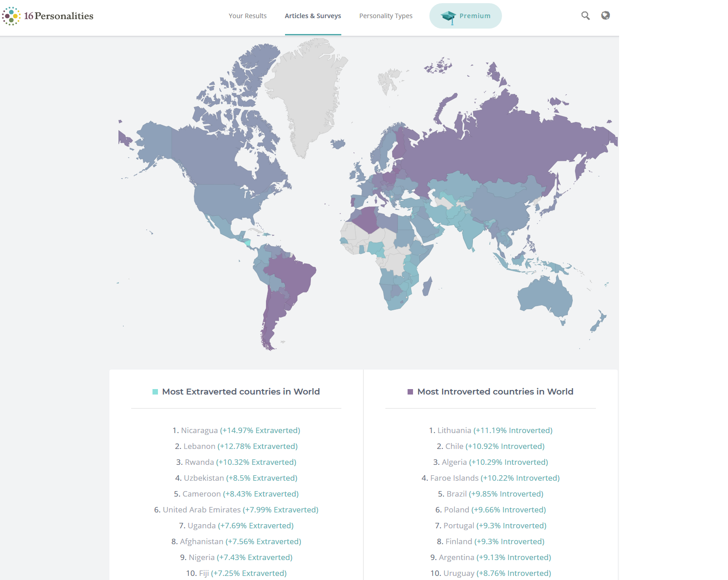
Task: Click the Uruguay introverted entry
Action: tap(491, 573)
